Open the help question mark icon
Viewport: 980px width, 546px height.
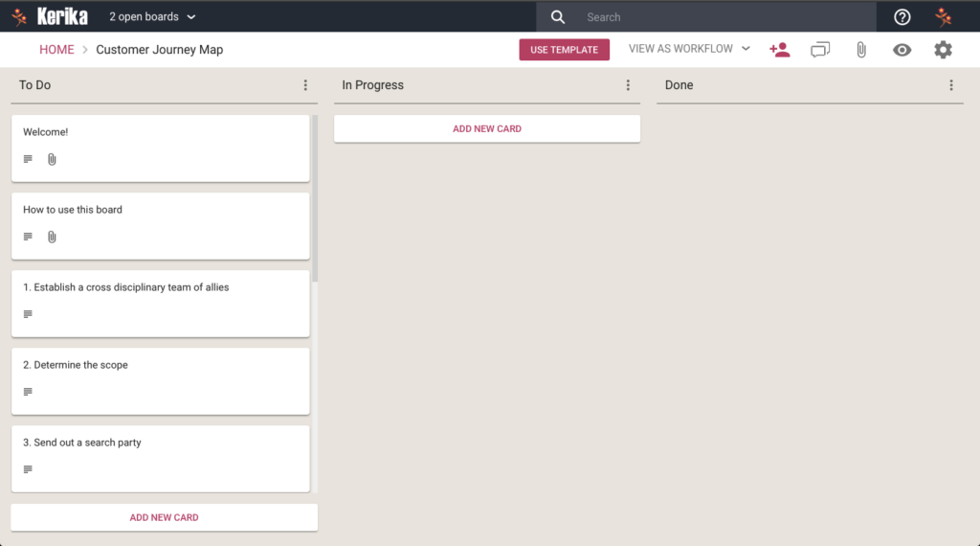902,17
